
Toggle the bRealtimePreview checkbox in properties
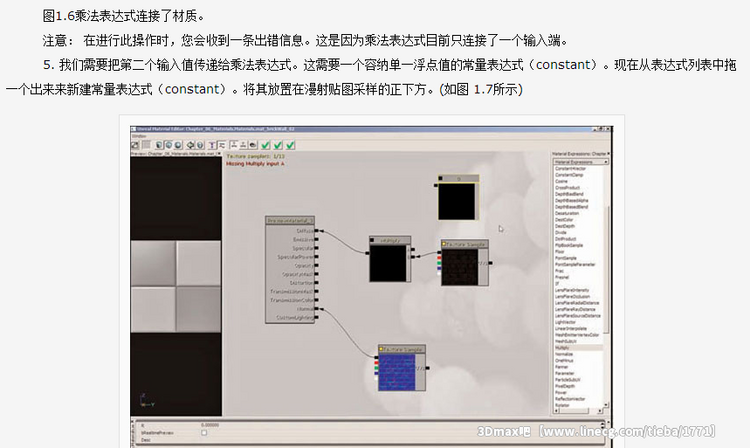click(204, 433)
